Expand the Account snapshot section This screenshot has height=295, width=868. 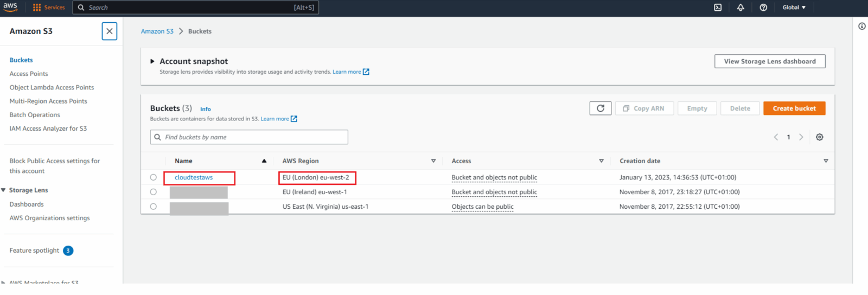pos(152,61)
